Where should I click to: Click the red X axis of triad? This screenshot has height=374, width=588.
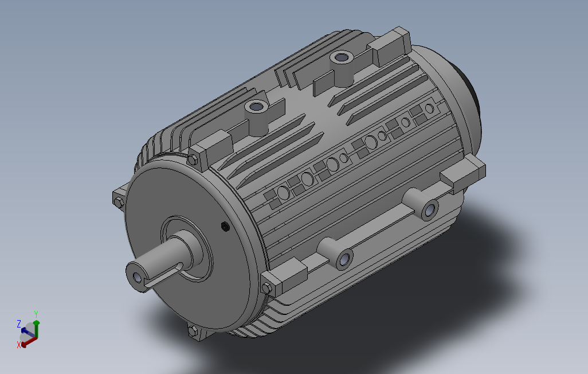point(29,342)
